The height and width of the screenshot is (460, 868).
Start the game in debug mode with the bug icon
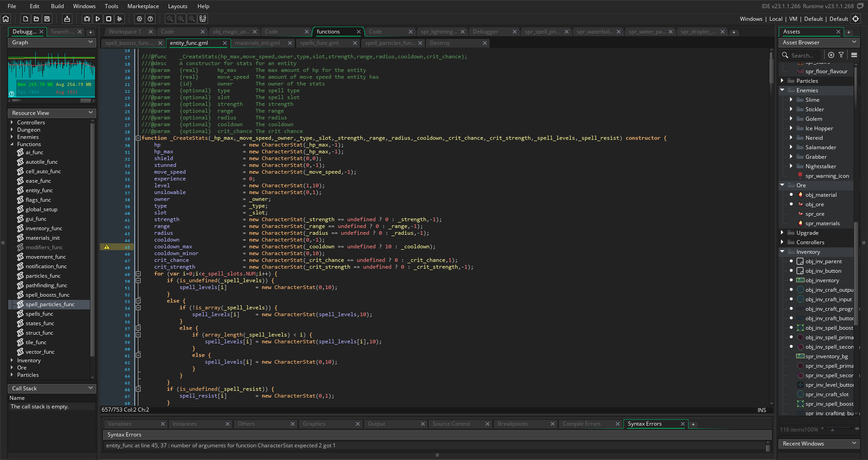[87, 19]
